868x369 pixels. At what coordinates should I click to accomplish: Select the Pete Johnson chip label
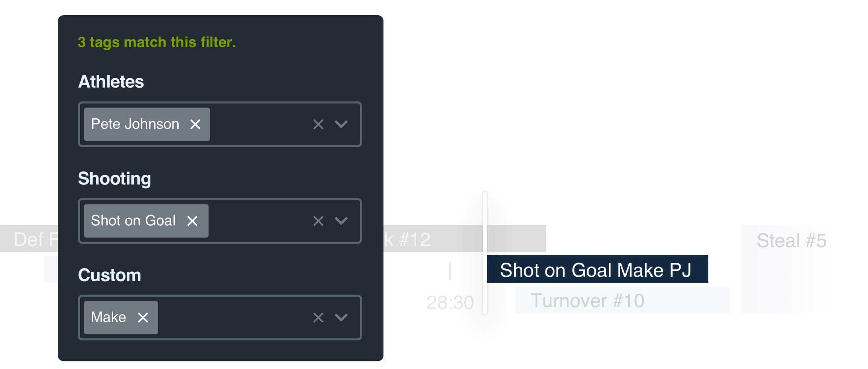pos(135,124)
